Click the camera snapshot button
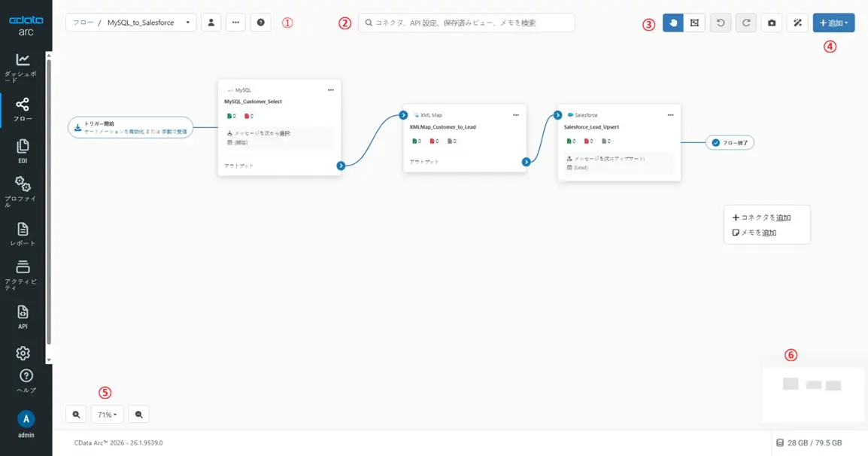 pyautogui.click(x=772, y=23)
